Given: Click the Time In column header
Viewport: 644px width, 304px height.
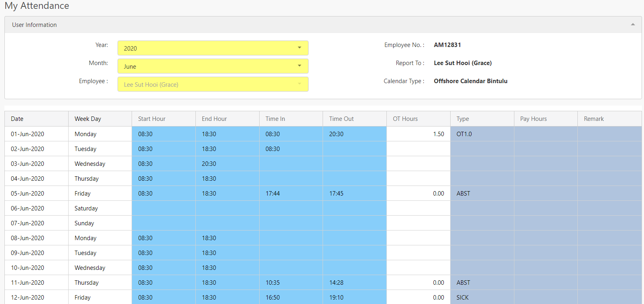Looking at the screenshot, I should (291, 119).
